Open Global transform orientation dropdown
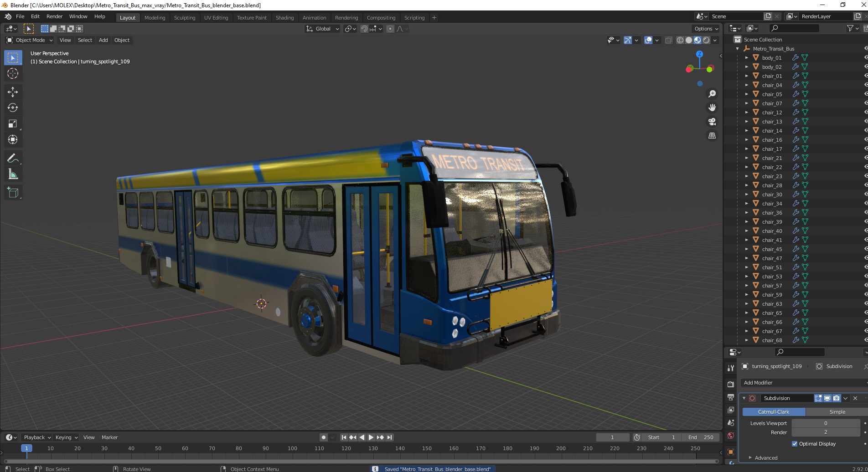Image resolution: width=868 pixels, height=472 pixels. click(322, 29)
